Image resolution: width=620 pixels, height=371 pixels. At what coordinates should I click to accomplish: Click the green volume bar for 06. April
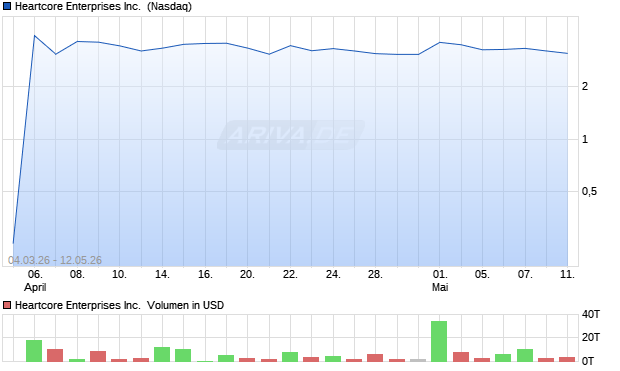34,351
